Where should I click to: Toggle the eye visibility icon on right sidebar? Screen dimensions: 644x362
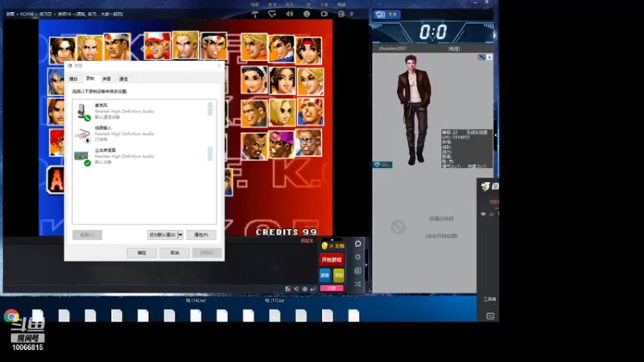pyautogui.click(x=483, y=214)
